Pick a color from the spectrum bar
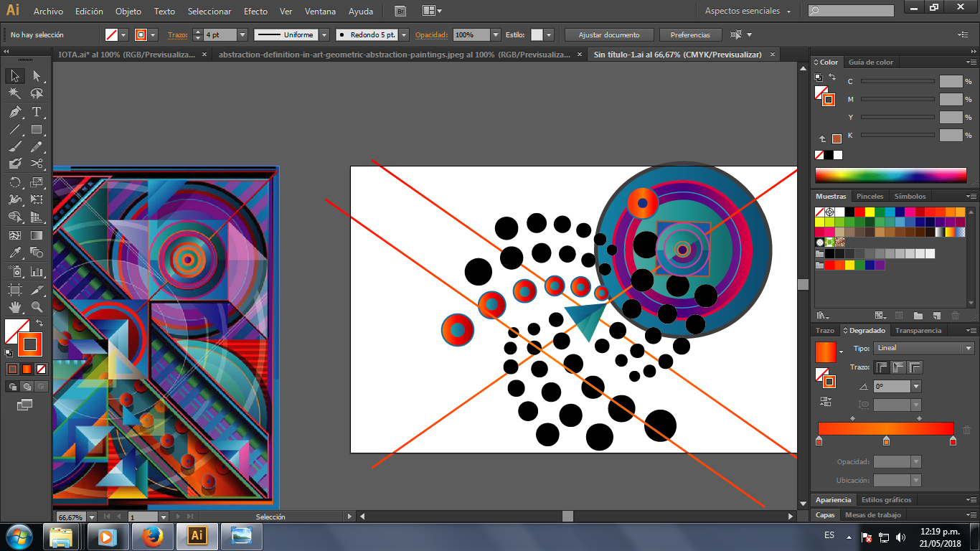The height and width of the screenshot is (551, 980). point(890,176)
